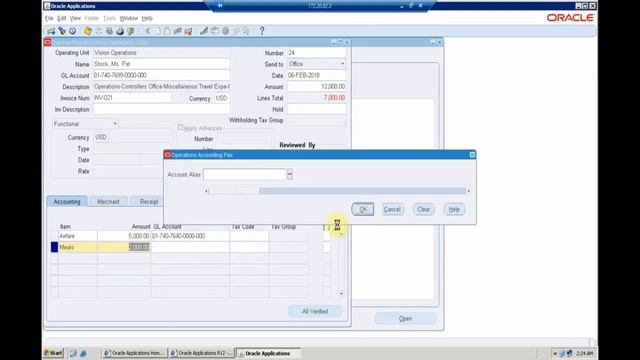Image resolution: width=640 pixels, height=360 pixels.
Task: Open the Edit menu
Action: (62, 18)
